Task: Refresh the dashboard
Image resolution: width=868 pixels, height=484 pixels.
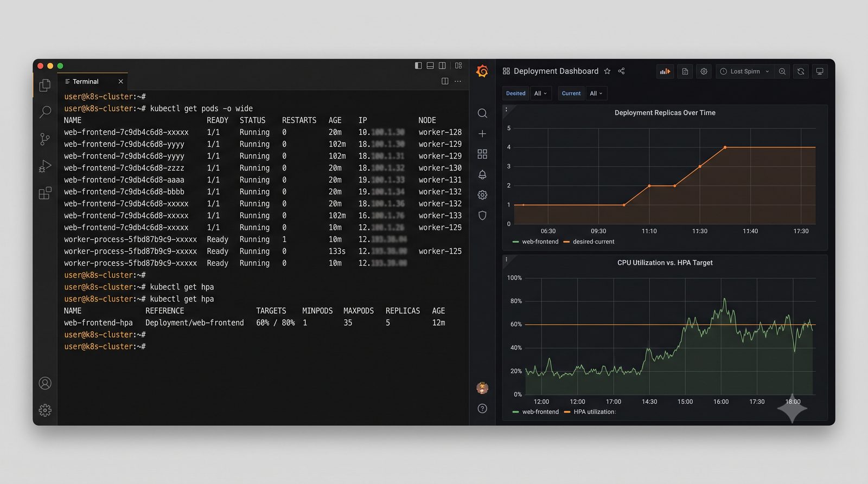Action: tap(801, 72)
